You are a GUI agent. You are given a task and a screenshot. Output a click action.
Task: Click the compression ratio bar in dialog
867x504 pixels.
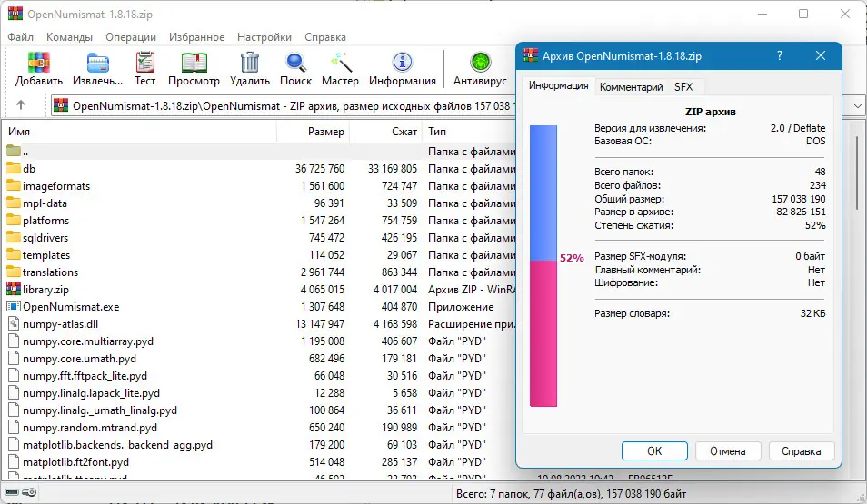(x=543, y=266)
